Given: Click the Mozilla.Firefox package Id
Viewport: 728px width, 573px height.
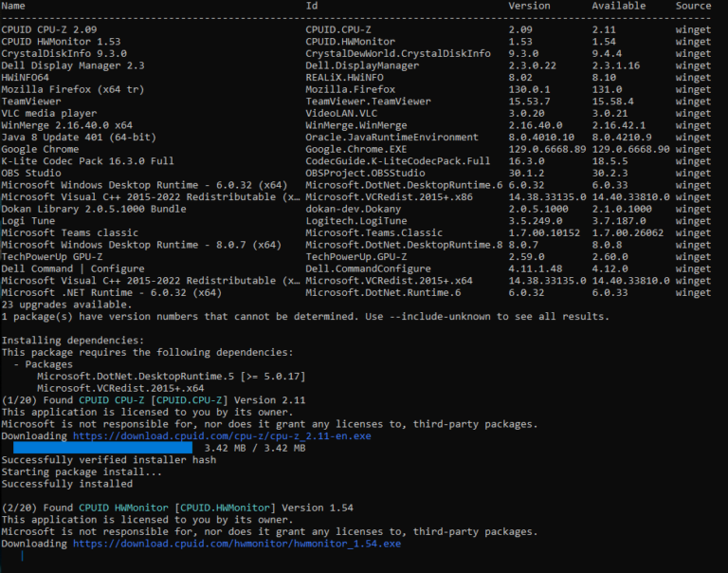Looking at the screenshot, I should (347, 89).
